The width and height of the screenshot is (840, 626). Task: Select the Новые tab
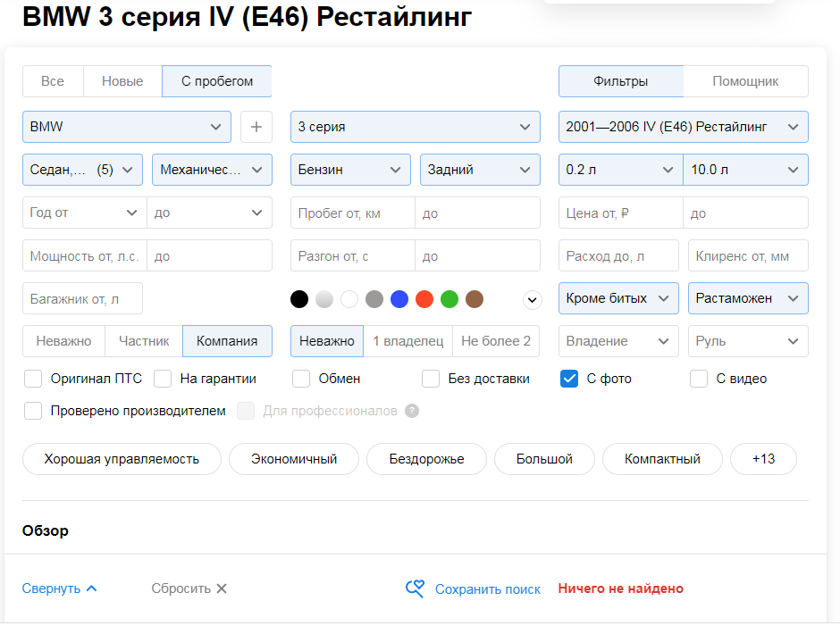pyautogui.click(x=122, y=81)
